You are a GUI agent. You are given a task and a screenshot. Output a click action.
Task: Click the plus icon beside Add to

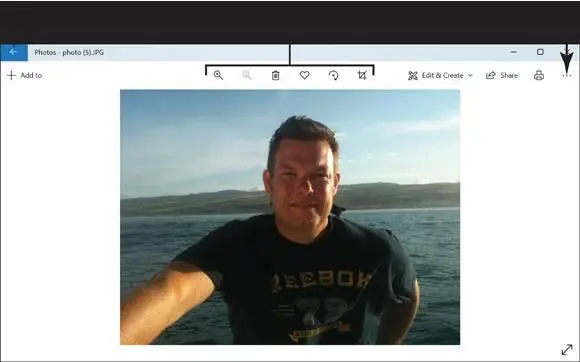(x=11, y=75)
